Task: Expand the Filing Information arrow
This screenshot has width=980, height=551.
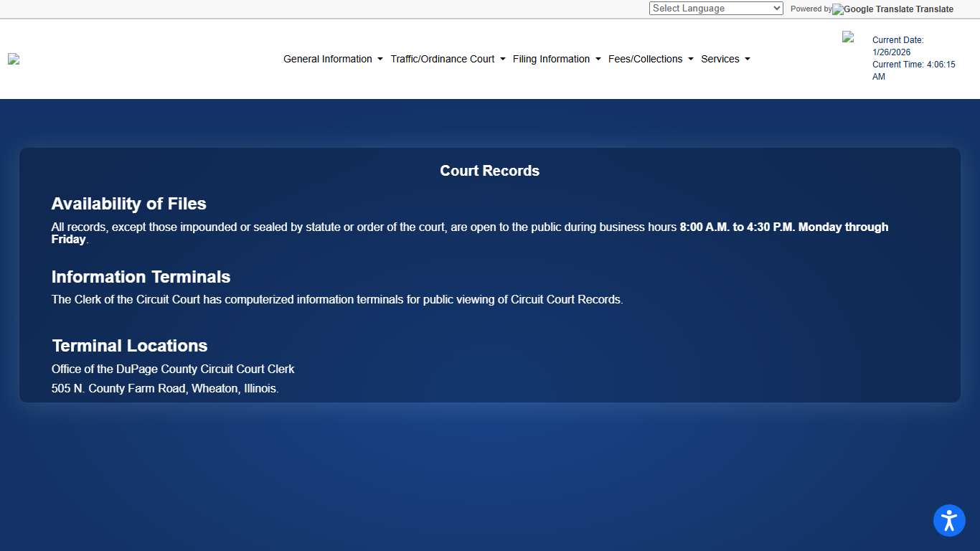Action: pyautogui.click(x=598, y=59)
